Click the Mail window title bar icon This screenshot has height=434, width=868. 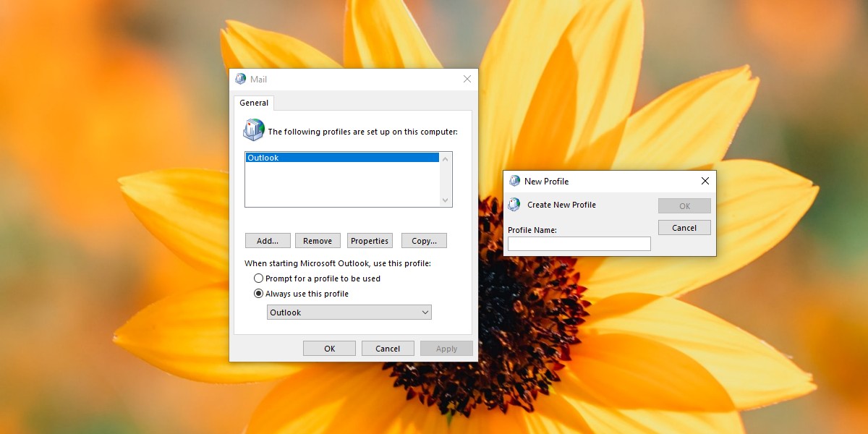click(x=240, y=79)
